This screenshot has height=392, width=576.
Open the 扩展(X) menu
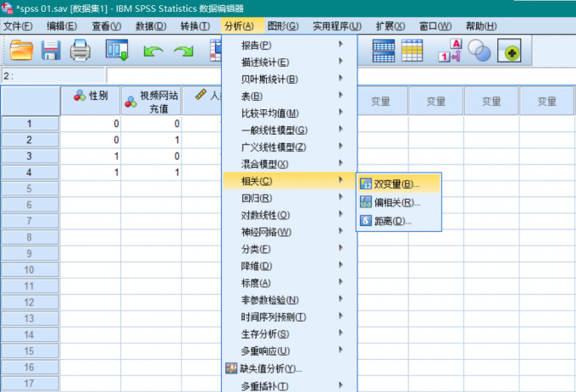click(x=390, y=26)
